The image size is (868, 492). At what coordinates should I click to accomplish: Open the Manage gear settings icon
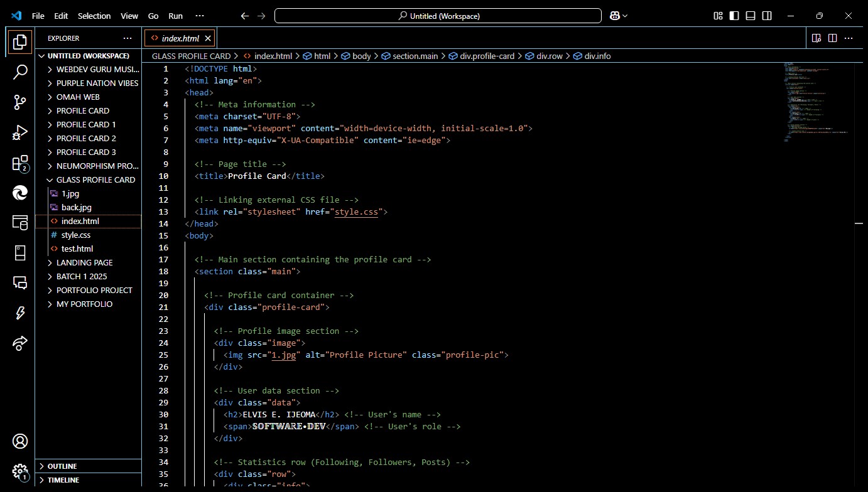pyautogui.click(x=20, y=471)
